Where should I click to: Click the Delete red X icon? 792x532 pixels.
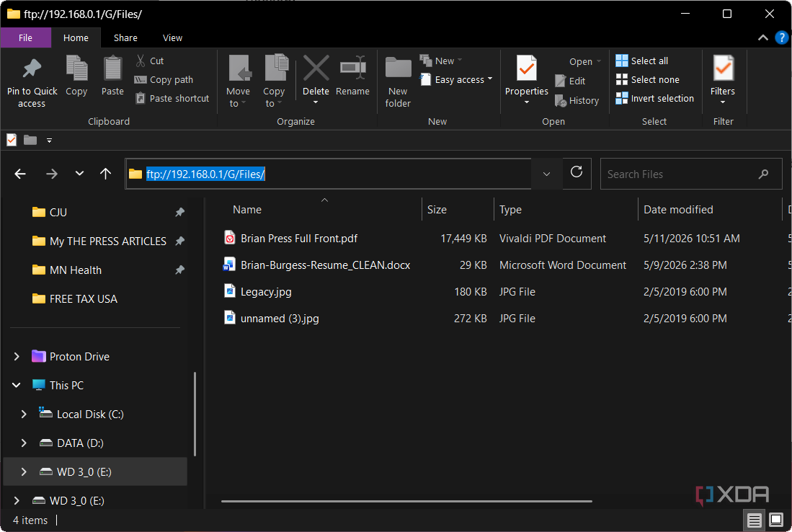316,68
